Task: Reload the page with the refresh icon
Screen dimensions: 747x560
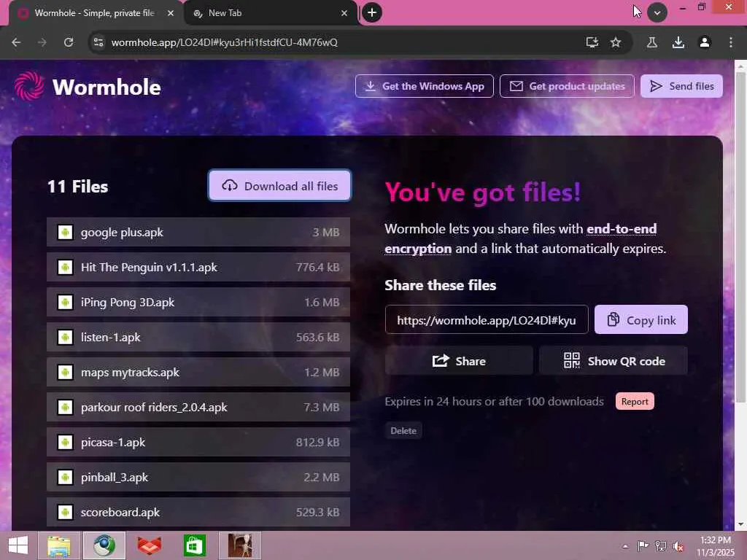Action: (x=69, y=42)
